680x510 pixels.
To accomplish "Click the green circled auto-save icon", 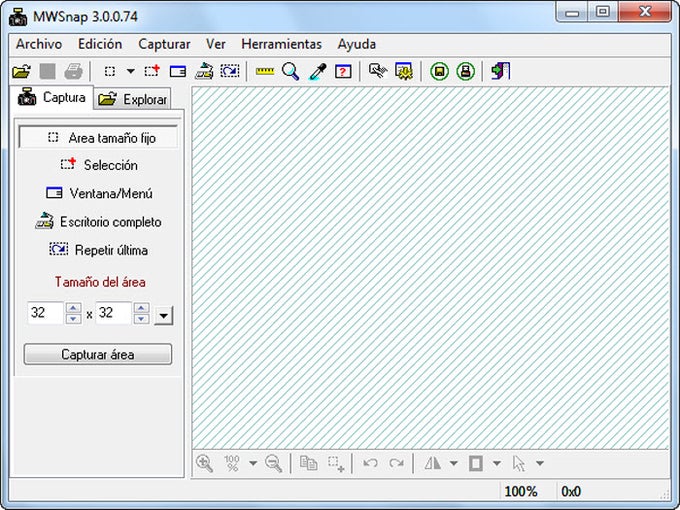I will tap(439, 71).
